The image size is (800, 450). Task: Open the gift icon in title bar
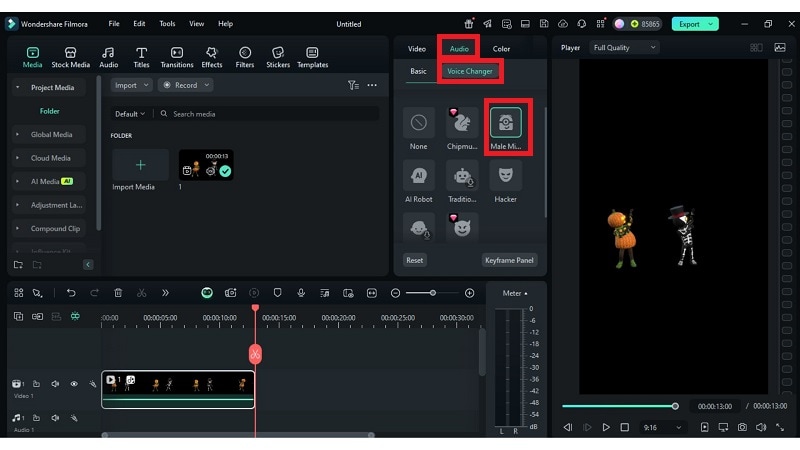[468, 23]
